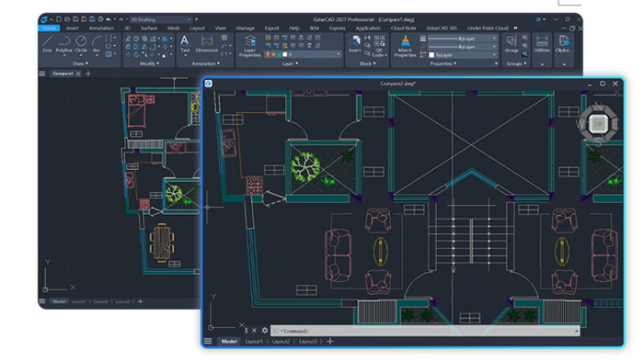Select the Compare1 drawing tab

[x=63, y=74]
